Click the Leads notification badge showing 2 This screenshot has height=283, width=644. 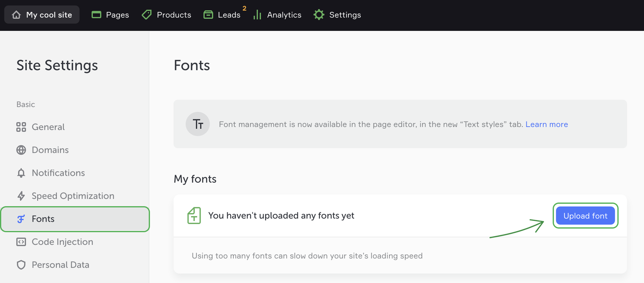click(245, 8)
